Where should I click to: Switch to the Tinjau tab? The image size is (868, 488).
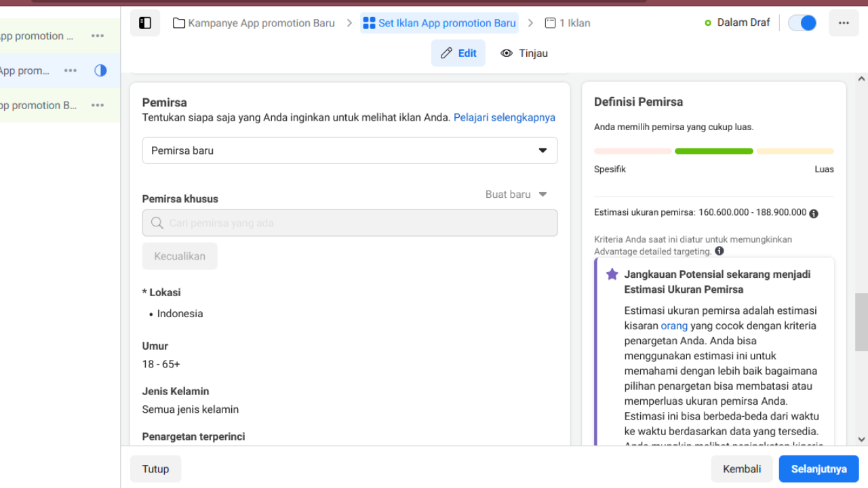[x=524, y=53]
